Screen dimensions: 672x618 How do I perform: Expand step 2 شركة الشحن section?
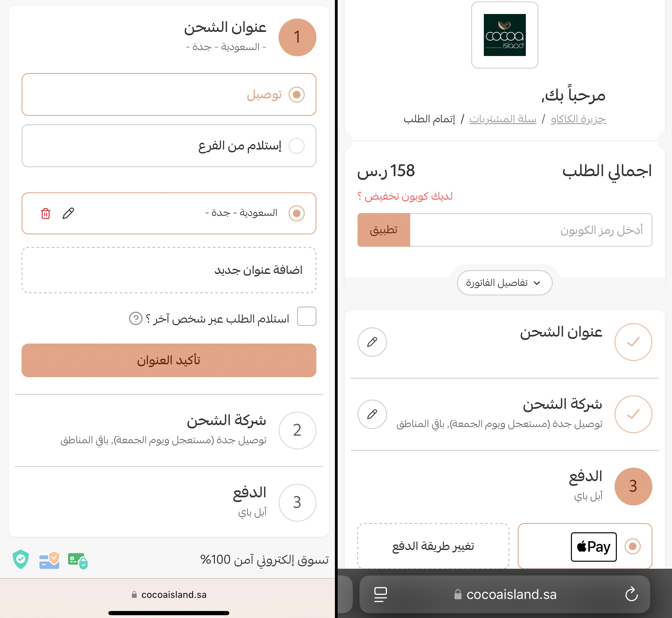click(x=227, y=421)
